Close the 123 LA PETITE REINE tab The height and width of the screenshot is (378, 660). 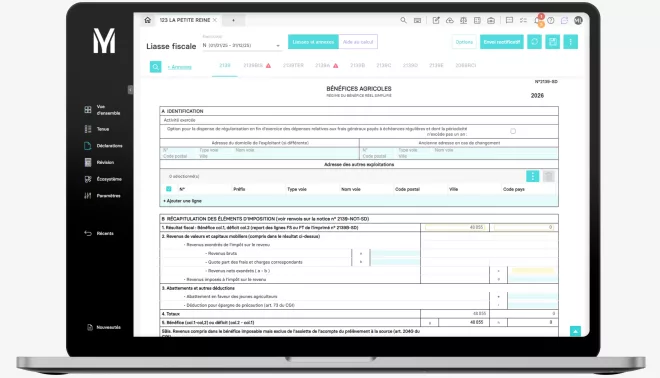coord(215,20)
